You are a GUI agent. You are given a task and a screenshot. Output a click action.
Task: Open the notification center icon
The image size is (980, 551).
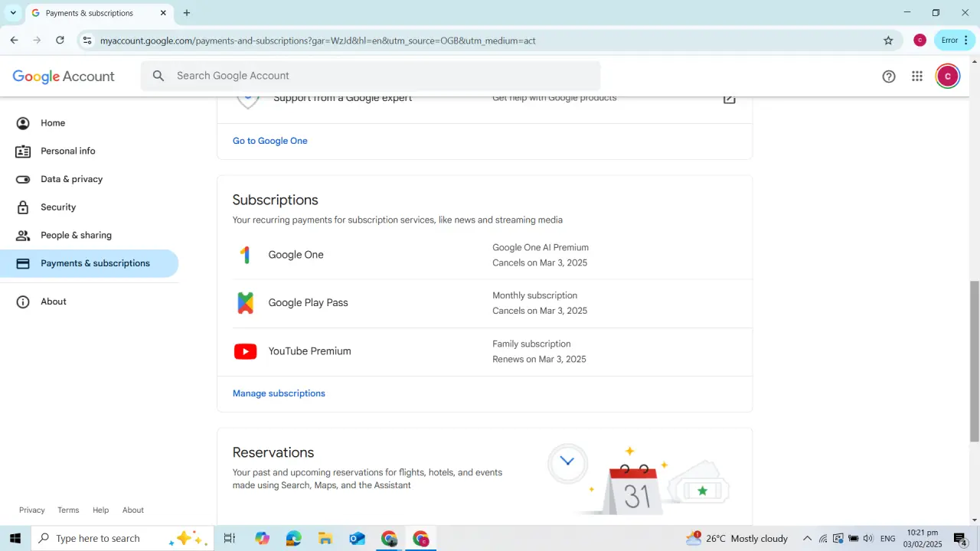point(960,539)
